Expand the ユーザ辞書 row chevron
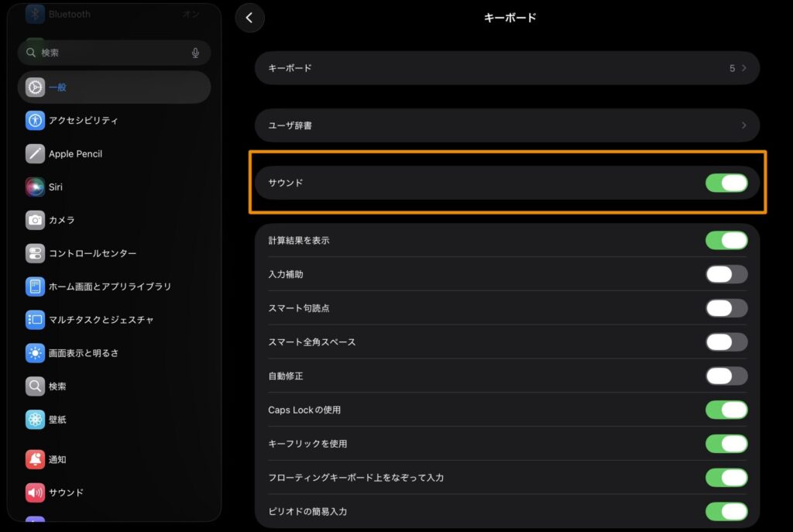The width and height of the screenshot is (793, 532). (743, 125)
